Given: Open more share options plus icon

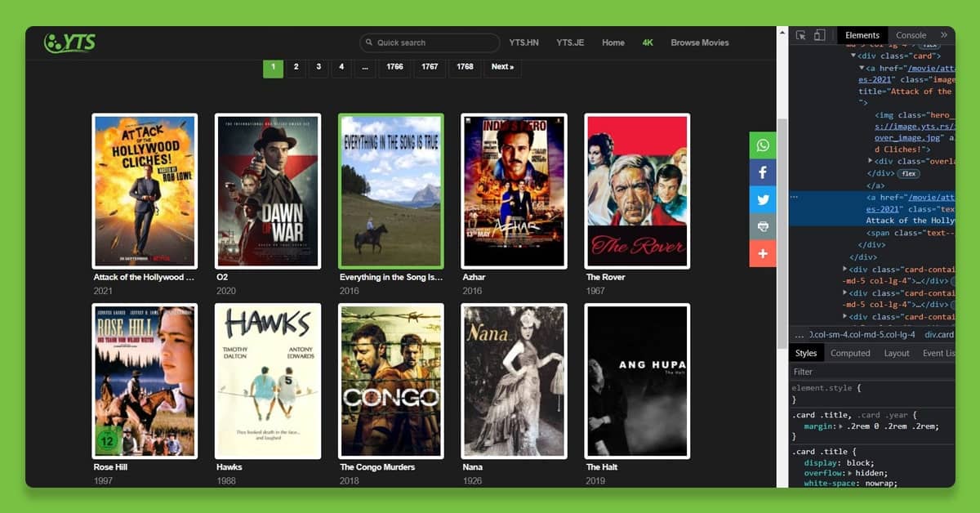Looking at the screenshot, I should (x=763, y=253).
